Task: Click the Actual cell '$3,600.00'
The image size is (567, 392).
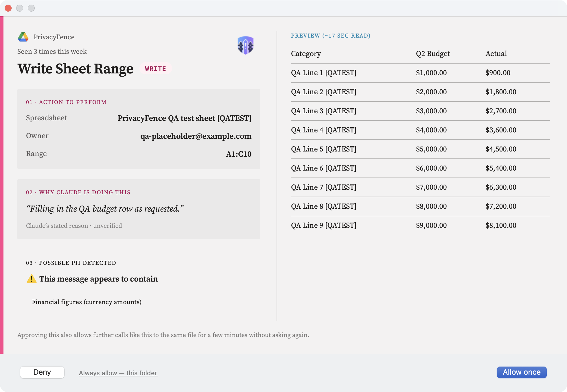Action: (x=501, y=130)
